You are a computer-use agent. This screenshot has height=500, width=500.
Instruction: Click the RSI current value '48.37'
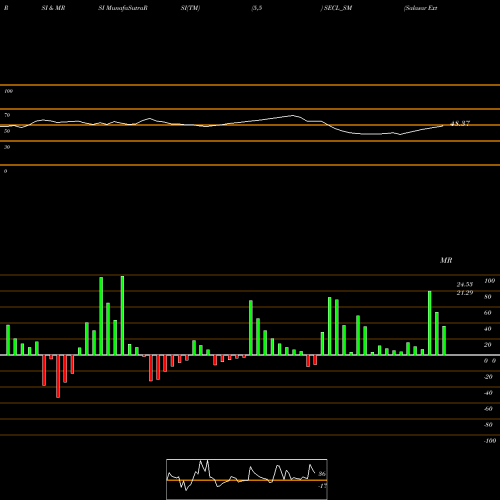460,123
